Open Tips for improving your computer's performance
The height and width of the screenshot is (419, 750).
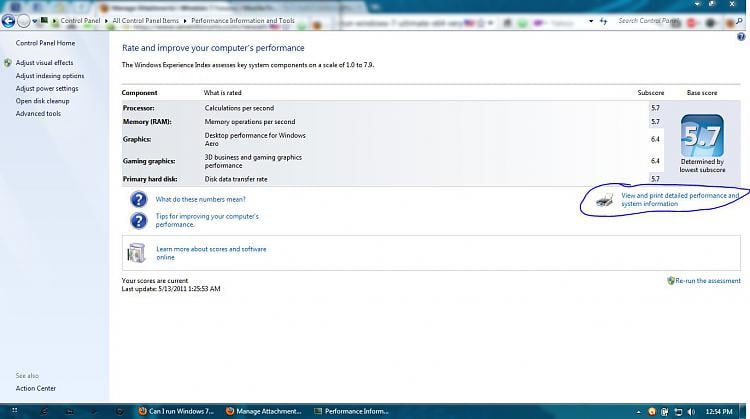[207, 221]
